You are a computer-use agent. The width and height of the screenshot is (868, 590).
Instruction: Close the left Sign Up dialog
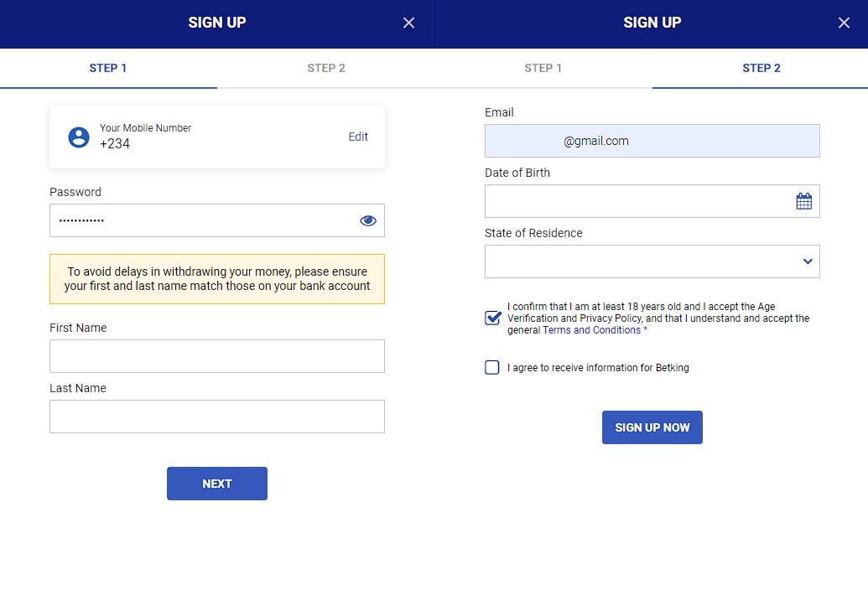[408, 23]
